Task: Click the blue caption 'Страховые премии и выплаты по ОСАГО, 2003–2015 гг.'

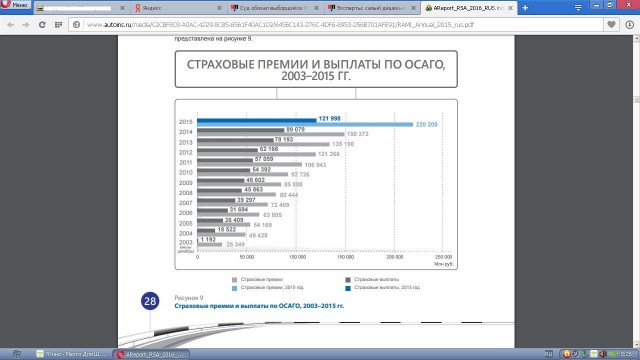Action: [259, 306]
